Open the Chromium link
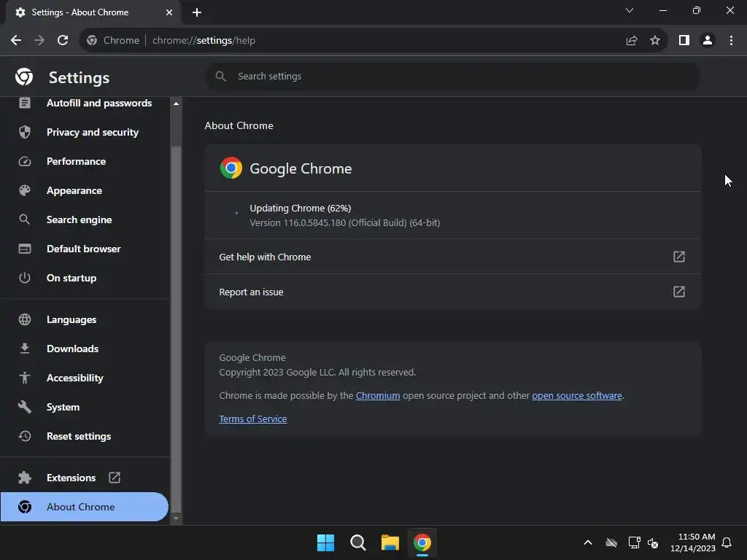The width and height of the screenshot is (747, 560). [378, 396]
